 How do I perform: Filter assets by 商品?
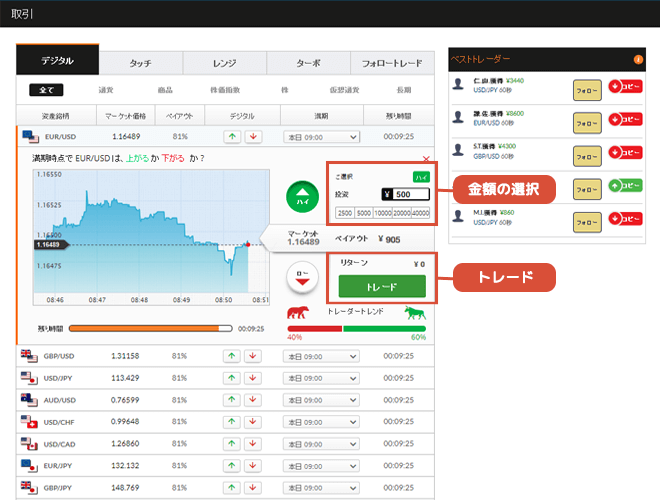165,90
